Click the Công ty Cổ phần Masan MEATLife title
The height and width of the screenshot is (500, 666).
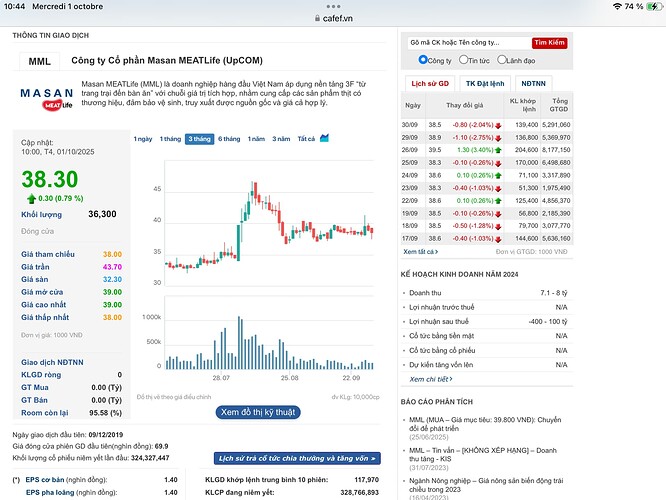(x=167, y=61)
